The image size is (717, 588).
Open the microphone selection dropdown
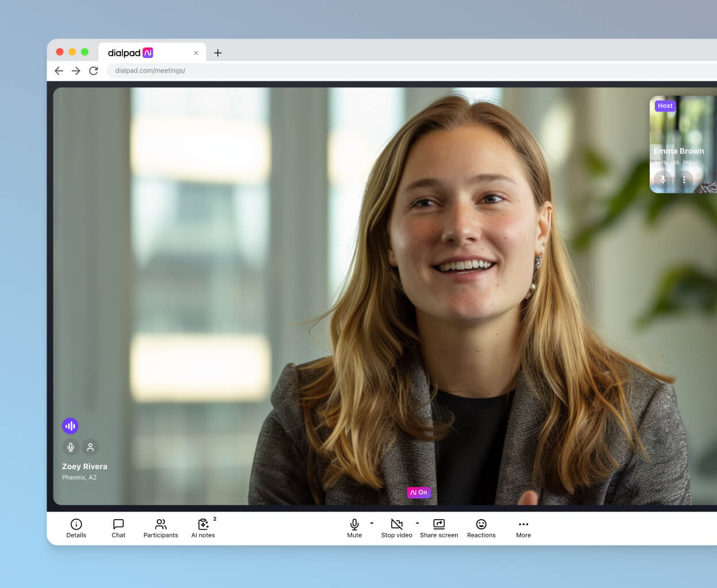(372, 524)
